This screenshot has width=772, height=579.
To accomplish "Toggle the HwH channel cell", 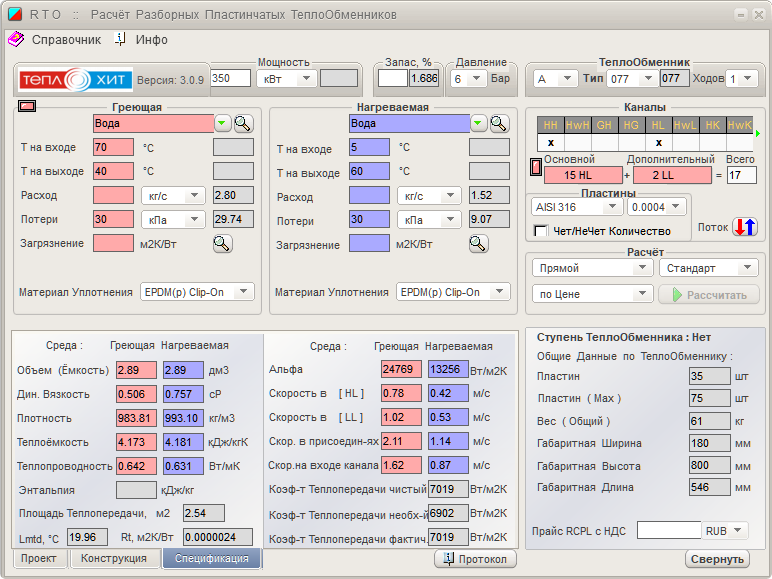I will 578,142.
